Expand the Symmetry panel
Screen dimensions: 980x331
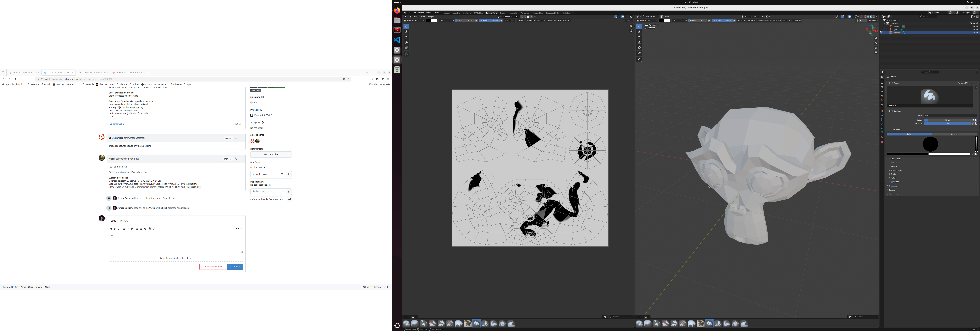[x=893, y=186]
